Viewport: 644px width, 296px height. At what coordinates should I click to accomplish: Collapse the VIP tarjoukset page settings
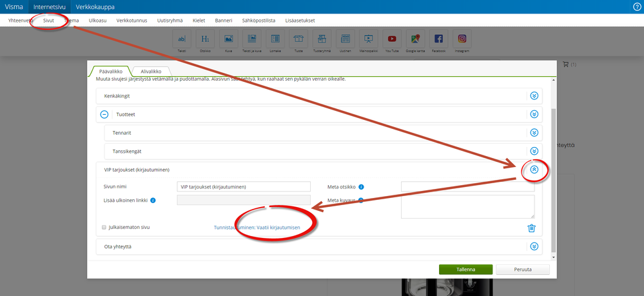tap(534, 170)
